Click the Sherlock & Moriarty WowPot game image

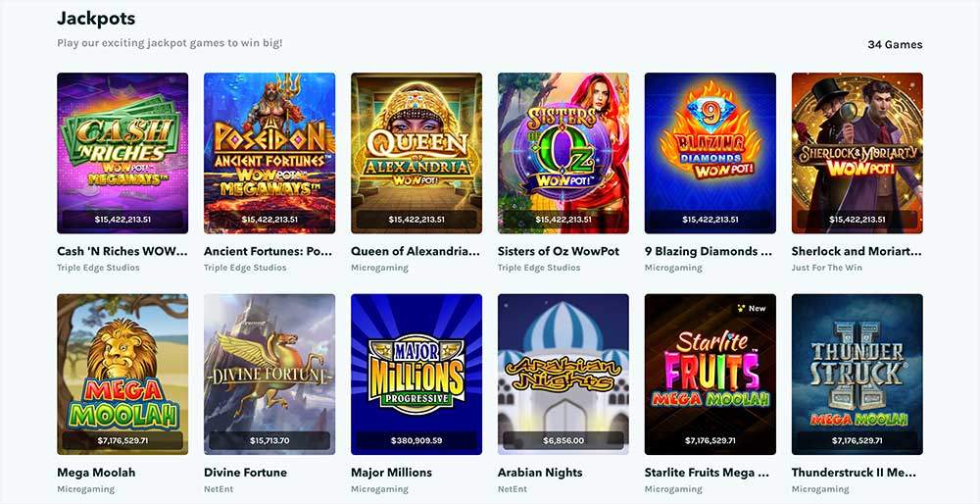857,153
